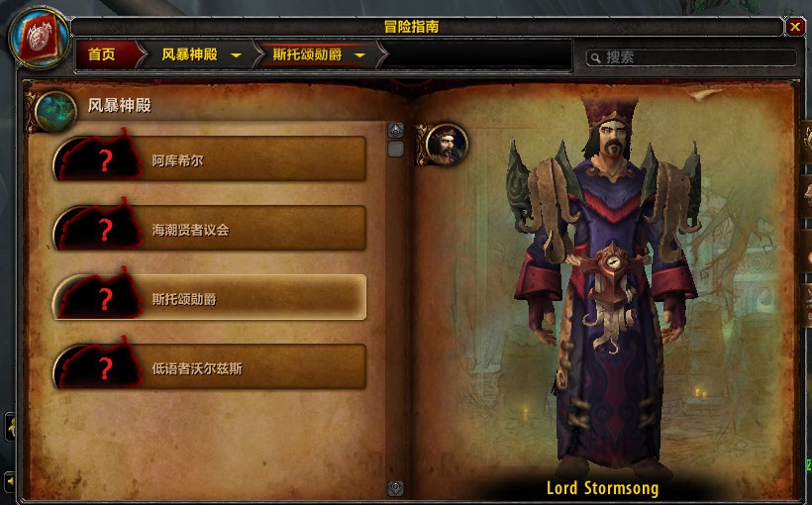
Task: Select boss 阿库希尔 from the list
Action: pyautogui.click(x=210, y=159)
